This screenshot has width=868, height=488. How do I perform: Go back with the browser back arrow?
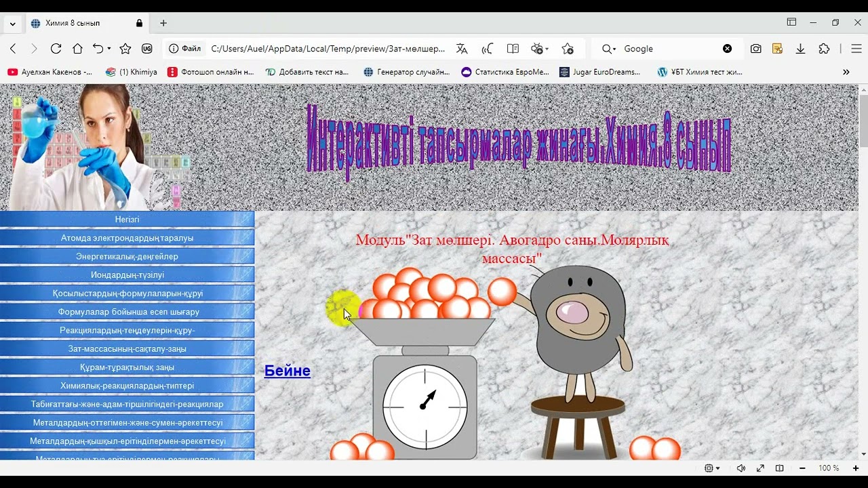pyautogui.click(x=13, y=49)
